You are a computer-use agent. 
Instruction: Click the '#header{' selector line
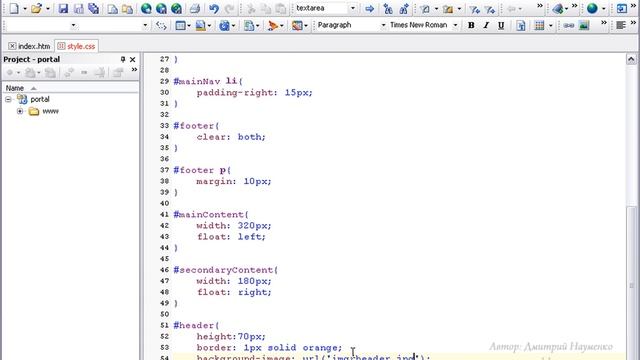tap(196, 326)
